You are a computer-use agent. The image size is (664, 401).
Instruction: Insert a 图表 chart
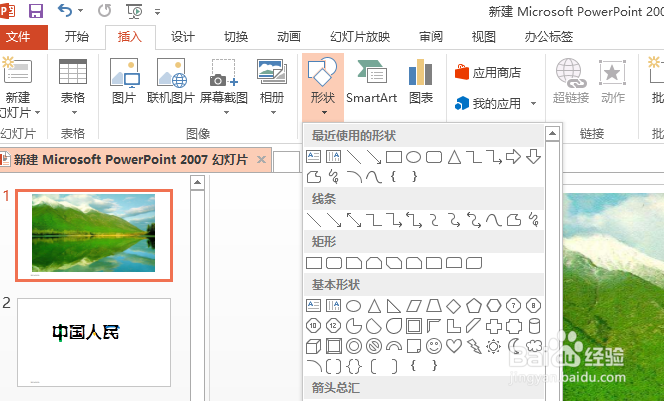coord(421,81)
